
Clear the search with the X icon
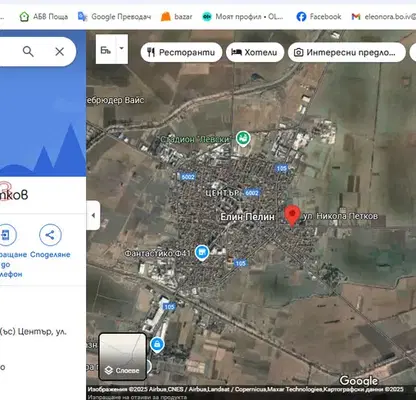coord(60,52)
